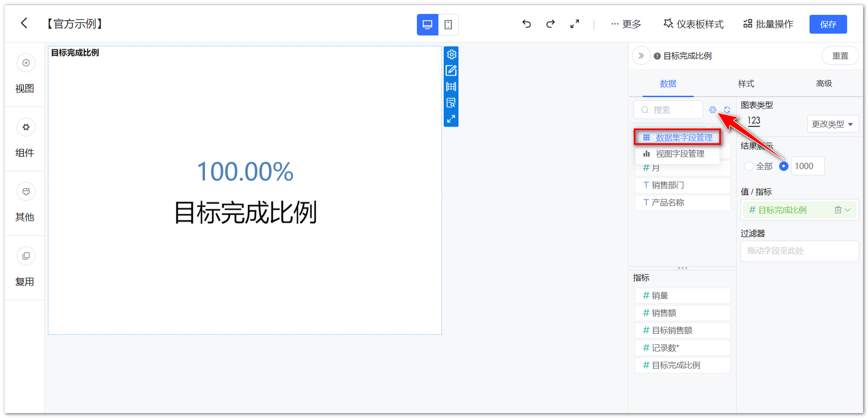Switch to desktop layout view
Screen dimensions: 868x418
[x=427, y=24]
